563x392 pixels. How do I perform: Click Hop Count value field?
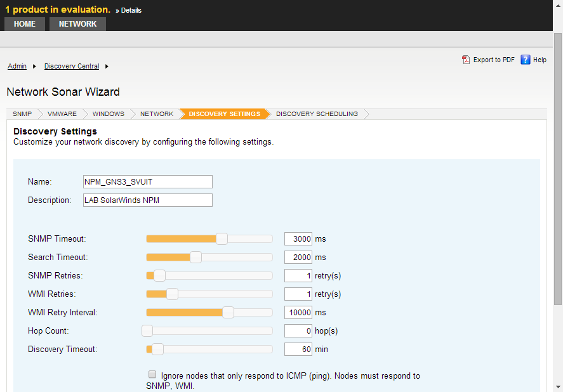(298, 330)
